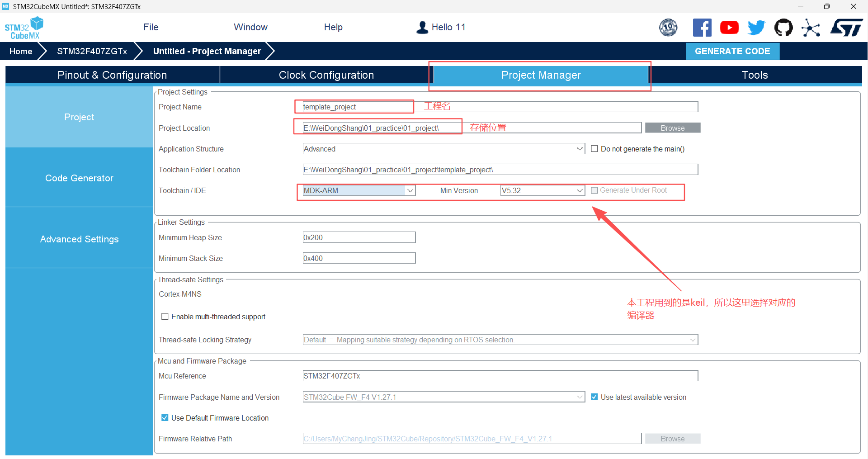Open the 10-year anniversary badge icon
868x459 pixels.
pyautogui.click(x=668, y=28)
